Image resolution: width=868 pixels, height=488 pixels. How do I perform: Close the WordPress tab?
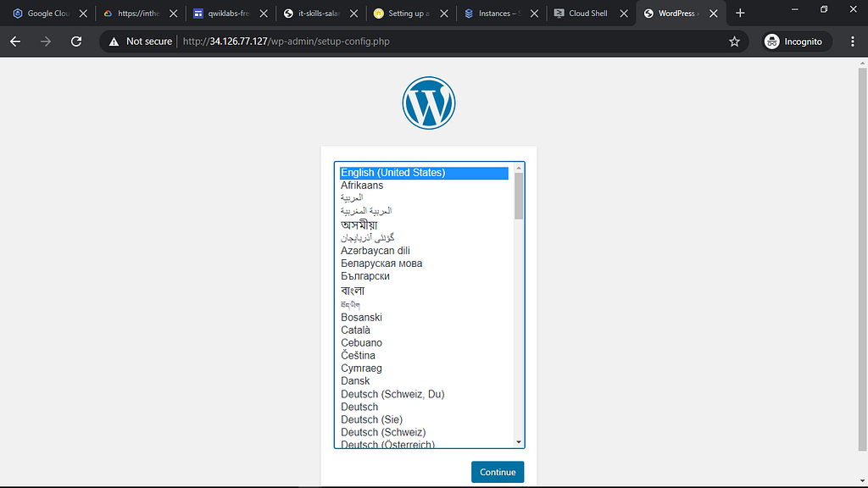[714, 14]
